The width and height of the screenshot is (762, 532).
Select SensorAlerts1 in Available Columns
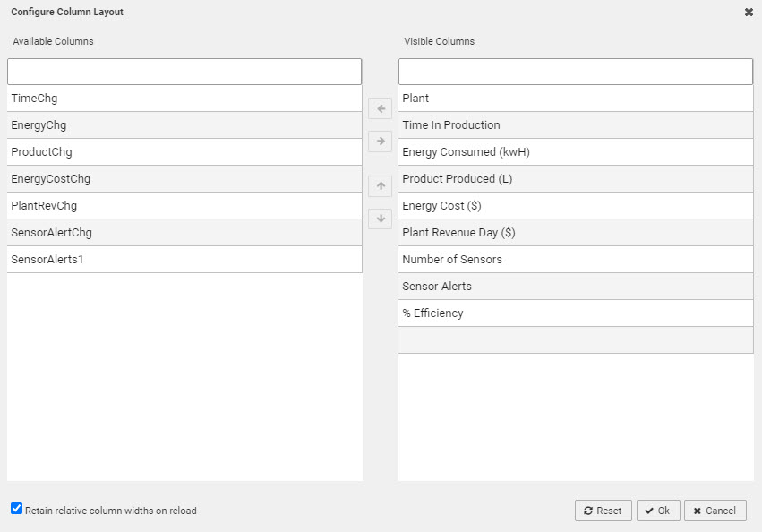coord(184,260)
